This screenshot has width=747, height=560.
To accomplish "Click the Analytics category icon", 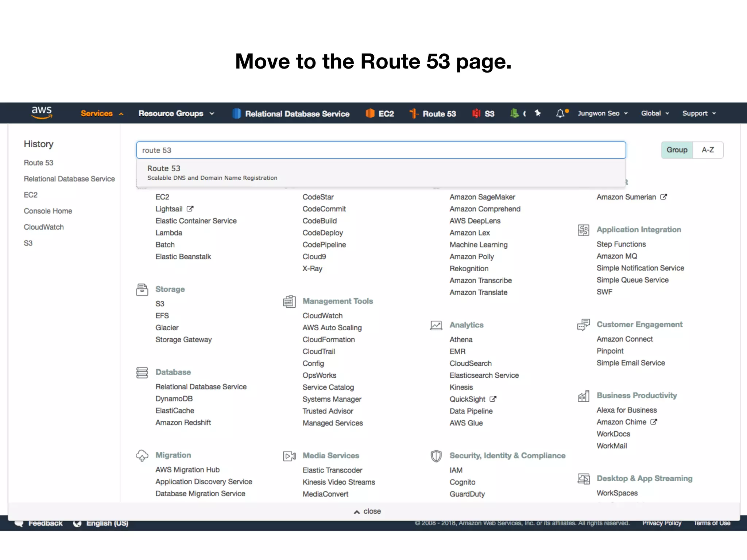I will point(436,325).
